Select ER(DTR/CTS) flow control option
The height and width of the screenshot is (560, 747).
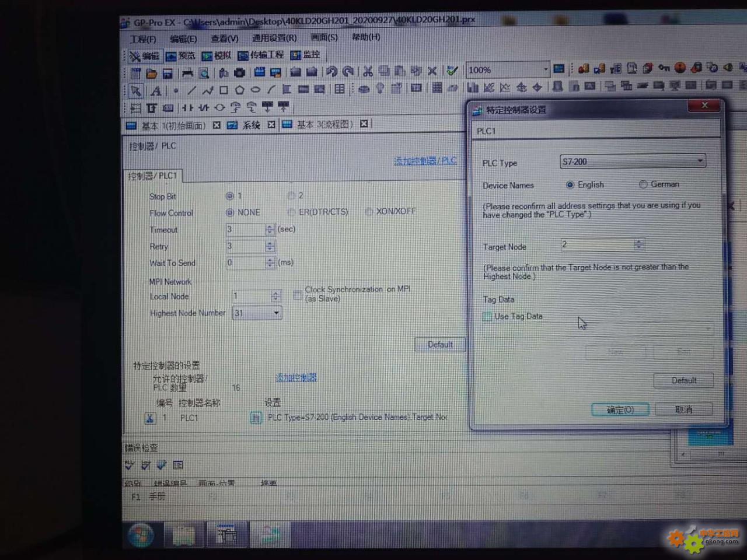pyautogui.click(x=291, y=212)
